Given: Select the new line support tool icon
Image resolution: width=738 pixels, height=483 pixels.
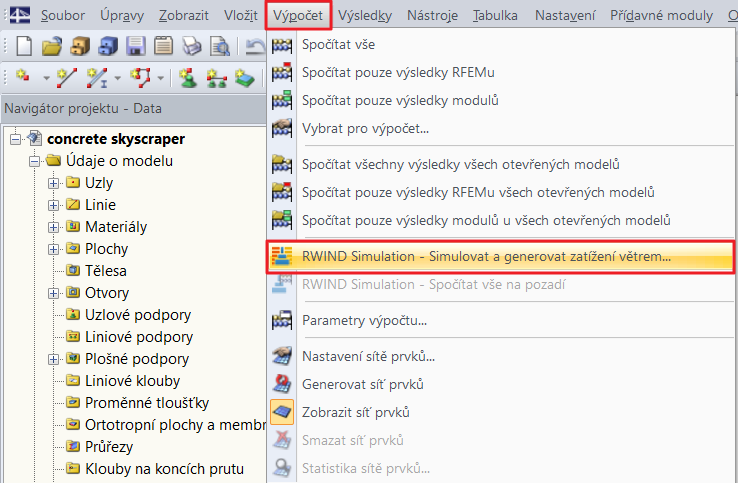Looking at the screenshot, I should (217, 78).
